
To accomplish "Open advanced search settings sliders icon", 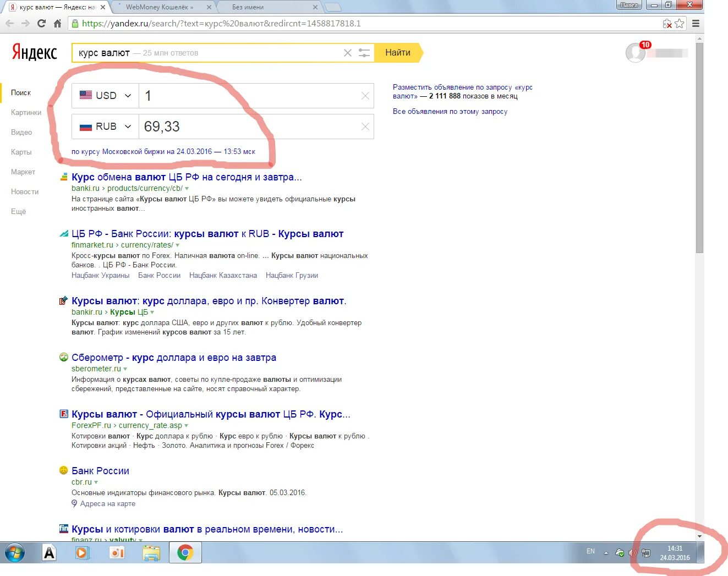I will pyautogui.click(x=364, y=53).
